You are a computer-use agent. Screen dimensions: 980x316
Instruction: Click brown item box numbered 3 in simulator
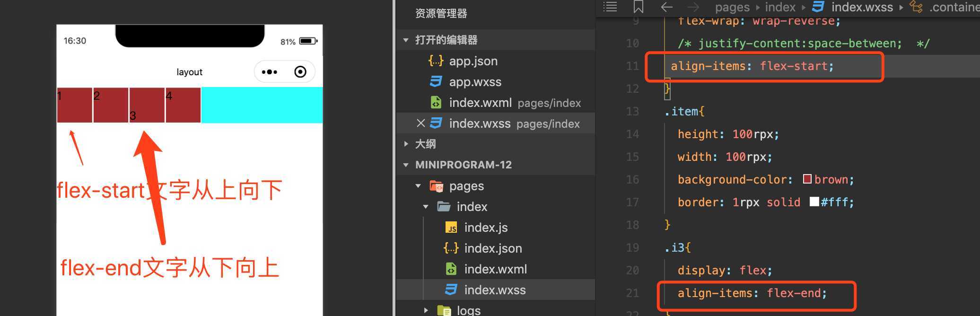pyautogui.click(x=147, y=105)
